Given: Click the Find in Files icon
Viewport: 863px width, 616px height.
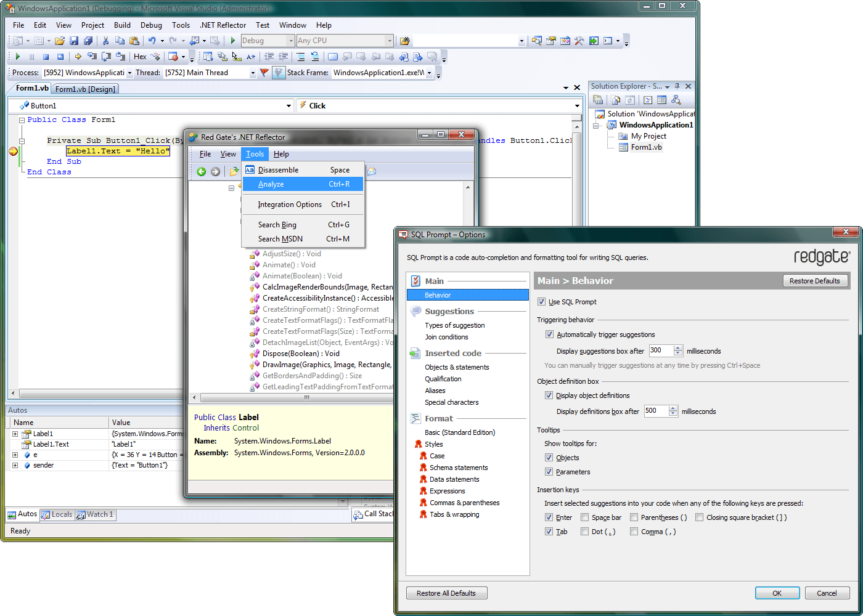Looking at the screenshot, I should [404, 41].
